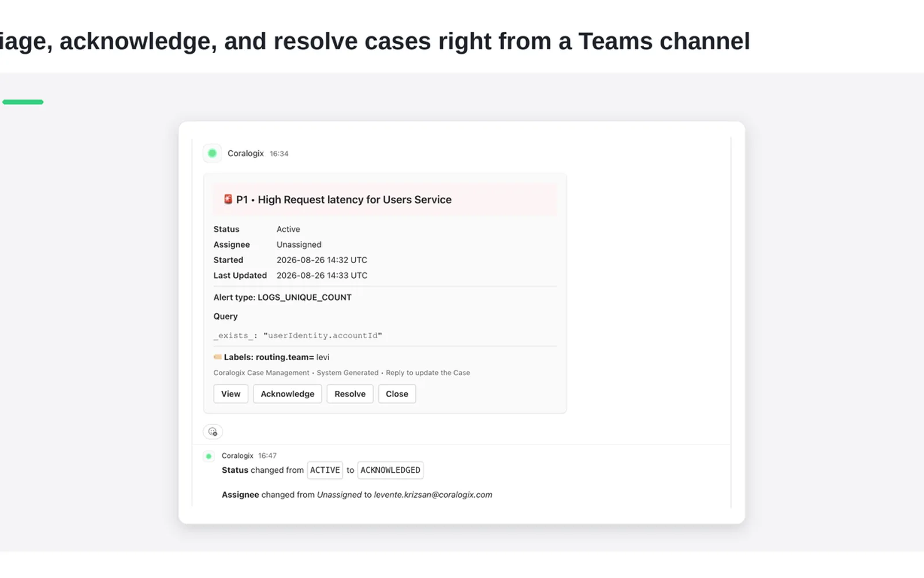Click the ACTIVE status badge
Image resolution: width=924 pixels, height=578 pixels.
(x=325, y=470)
